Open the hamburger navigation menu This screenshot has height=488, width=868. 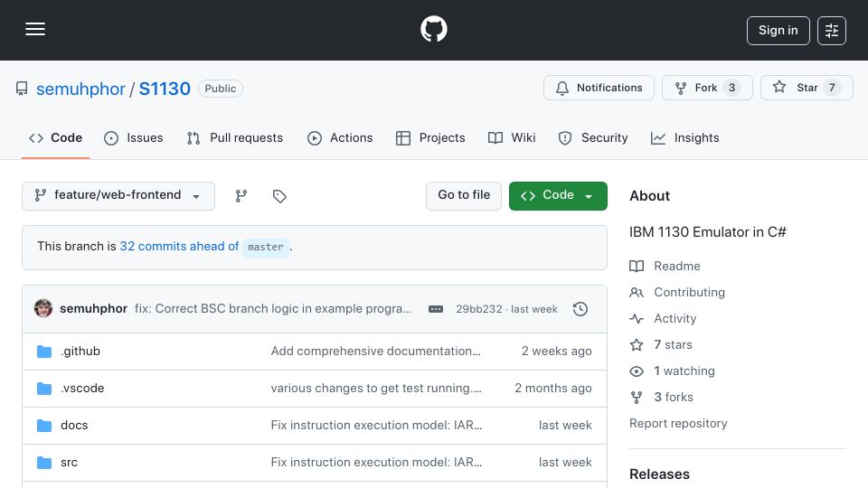click(x=35, y=29)
